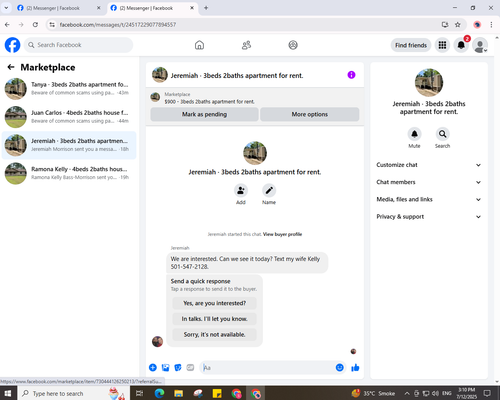Click Windows taskbar search box
This screenshot has width=500, height=400.
tap(72, 394)
